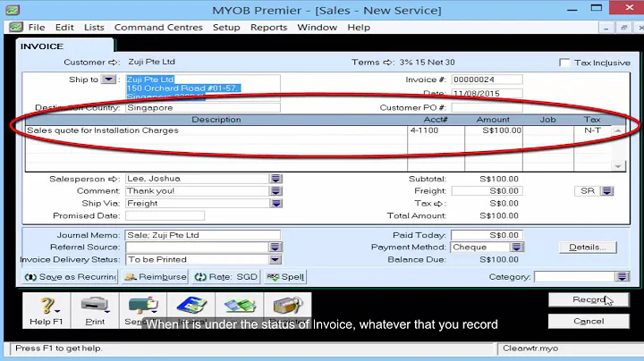Click the Date field

[x=487, y=93]
